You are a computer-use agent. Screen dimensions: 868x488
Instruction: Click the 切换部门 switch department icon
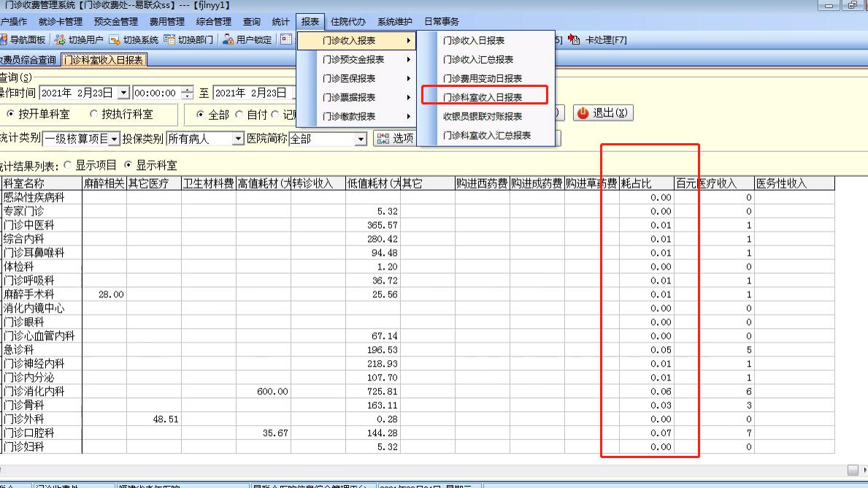169,40
